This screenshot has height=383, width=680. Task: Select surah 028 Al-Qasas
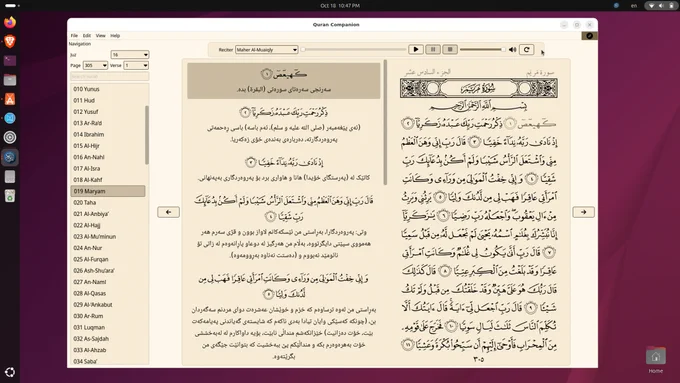click(x=108, y=293)
